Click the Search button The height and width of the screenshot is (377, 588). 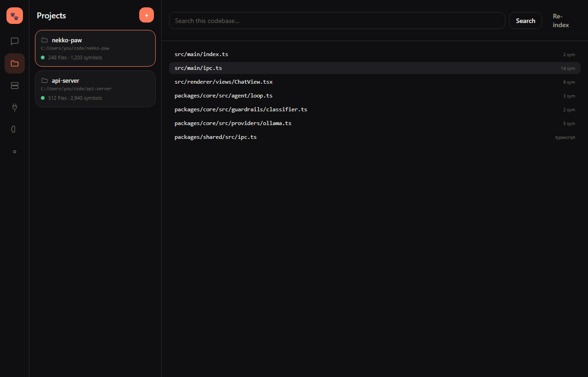coord(526,21)
